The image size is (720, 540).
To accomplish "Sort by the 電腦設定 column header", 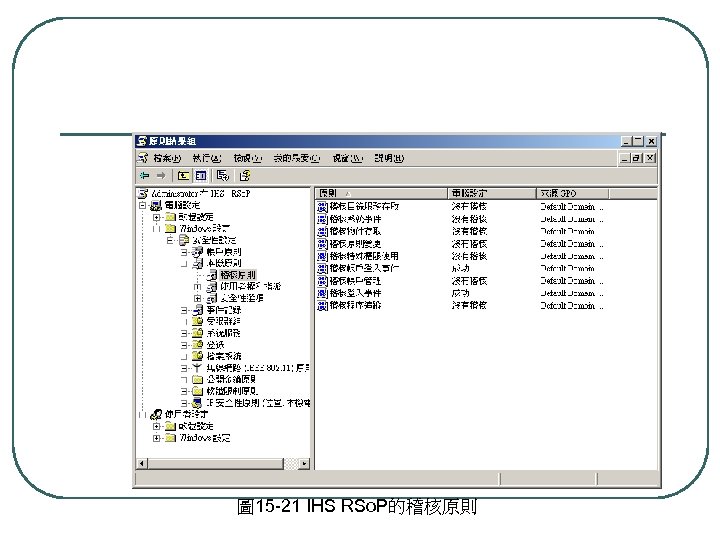I will 492,193.
